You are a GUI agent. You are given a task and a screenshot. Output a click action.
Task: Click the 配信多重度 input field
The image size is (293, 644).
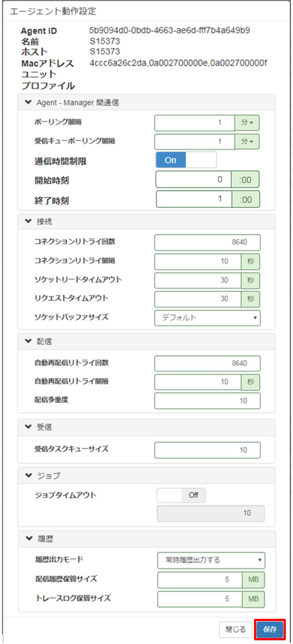point(207,400)
